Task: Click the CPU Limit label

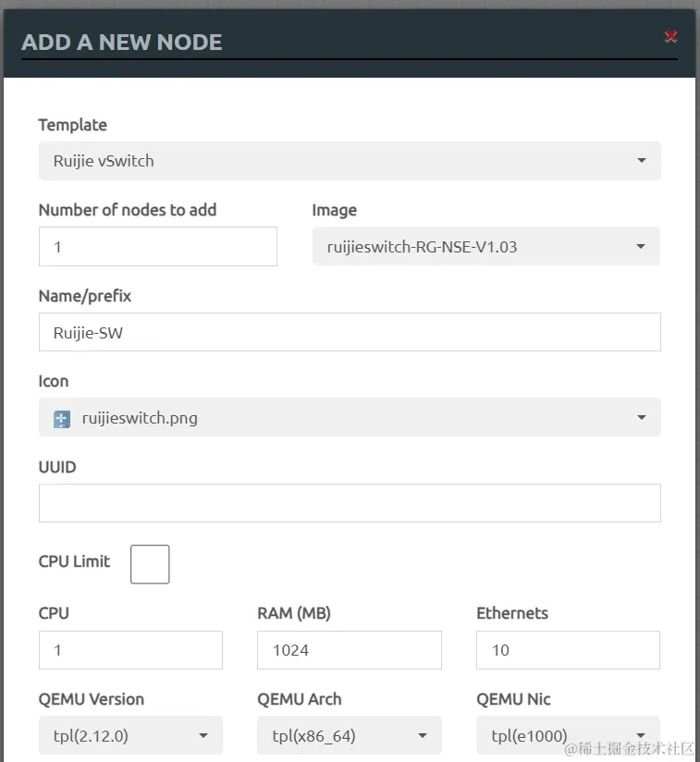Action: pyautogui.click(x=74, y=561)
